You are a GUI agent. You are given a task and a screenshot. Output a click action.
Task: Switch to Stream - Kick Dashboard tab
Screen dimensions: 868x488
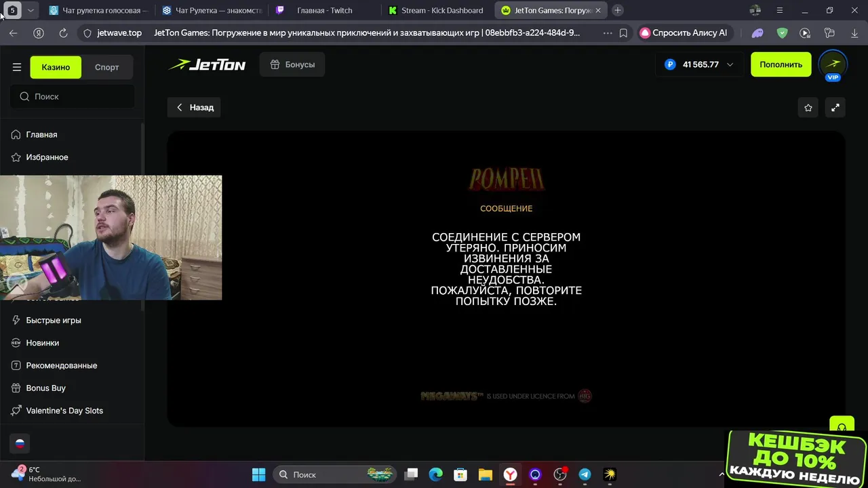(437, 10)
